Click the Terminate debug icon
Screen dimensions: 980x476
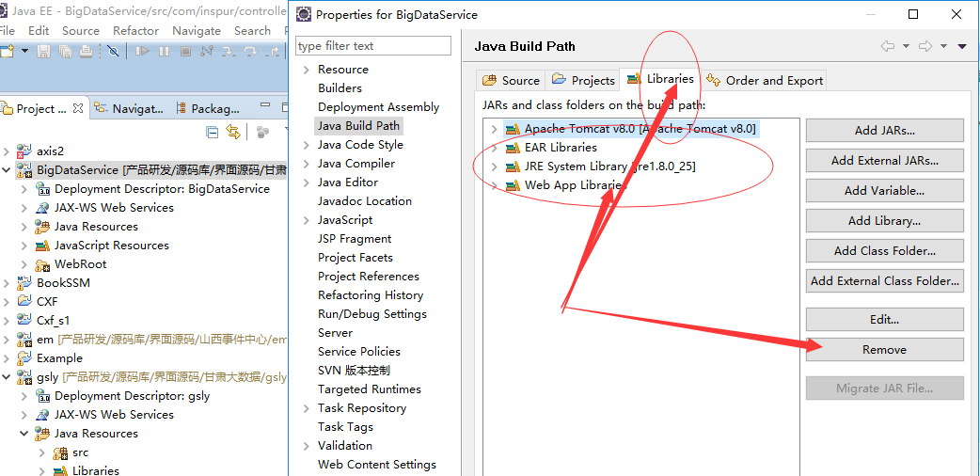[x=185, y=52]
